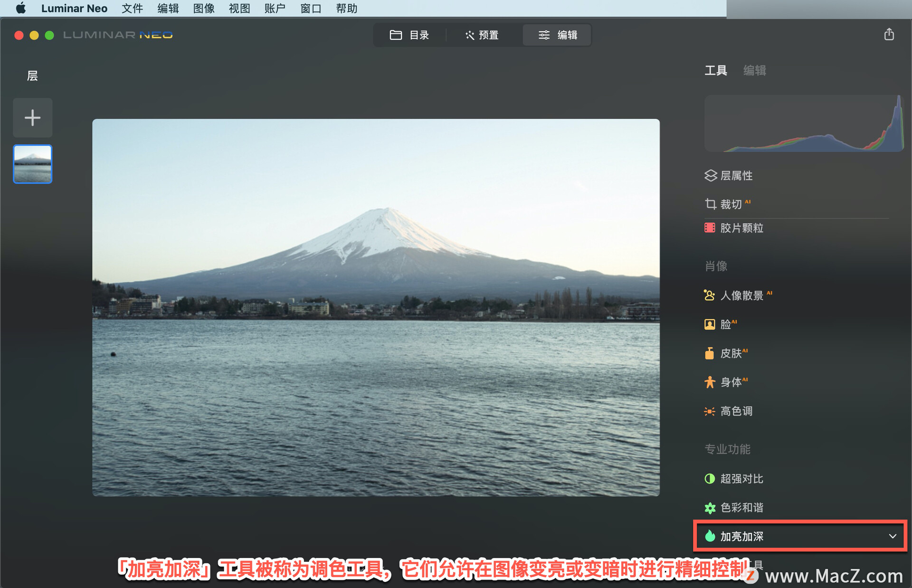Click the 脸 face tool icon
This screenshot has width=912, height=588.
coord(709,324)
